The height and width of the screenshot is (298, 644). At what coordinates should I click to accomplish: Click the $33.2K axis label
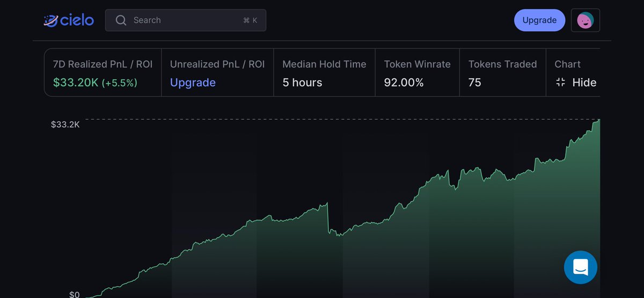[x=65, y=125]
